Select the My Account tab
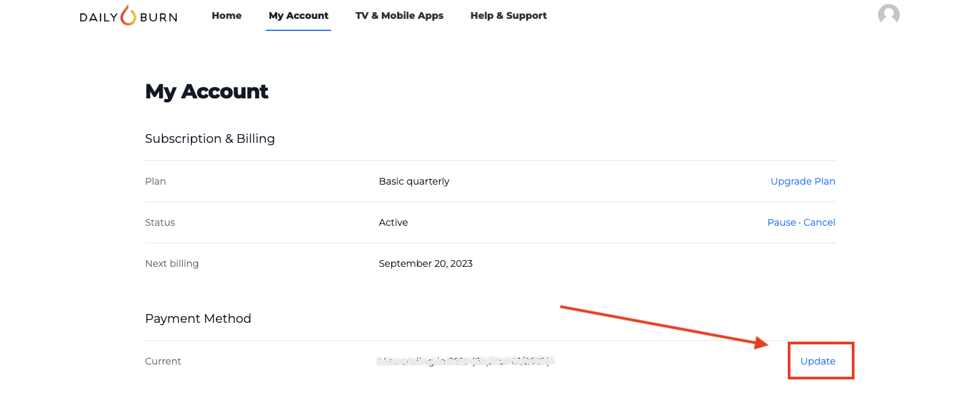 (x=298, y=15)
